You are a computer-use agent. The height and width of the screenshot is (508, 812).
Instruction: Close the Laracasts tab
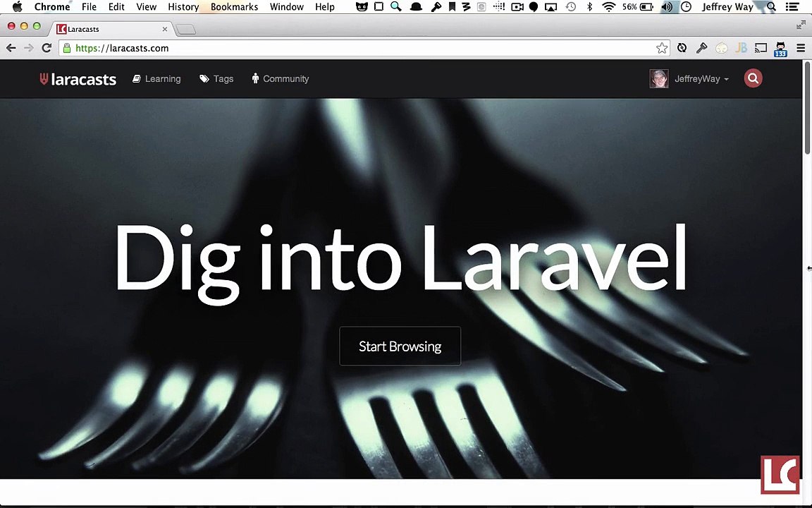click(165, 29)
